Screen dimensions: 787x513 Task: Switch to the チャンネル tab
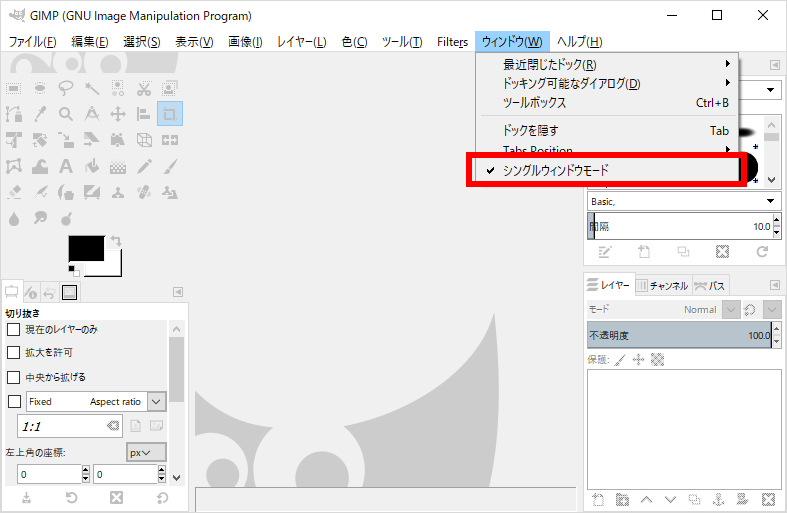(x=664, y=286)
